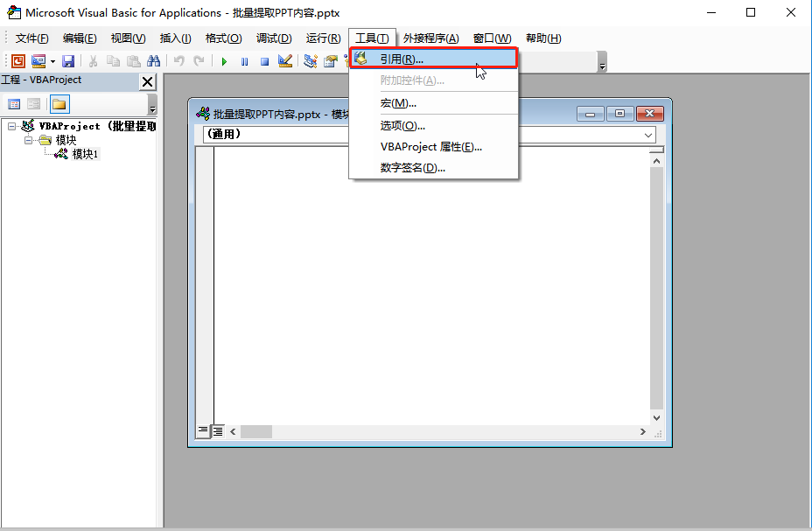The width and height of the screenshot is (812, 531).
Task: Toggle Design Mode icon
Action: [285, 61]
